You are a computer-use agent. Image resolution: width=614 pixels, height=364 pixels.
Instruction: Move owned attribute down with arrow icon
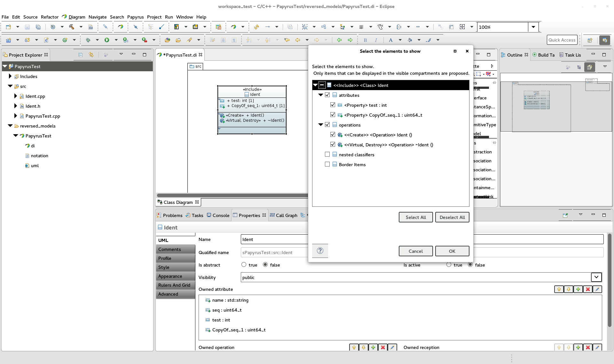(569, 289)
